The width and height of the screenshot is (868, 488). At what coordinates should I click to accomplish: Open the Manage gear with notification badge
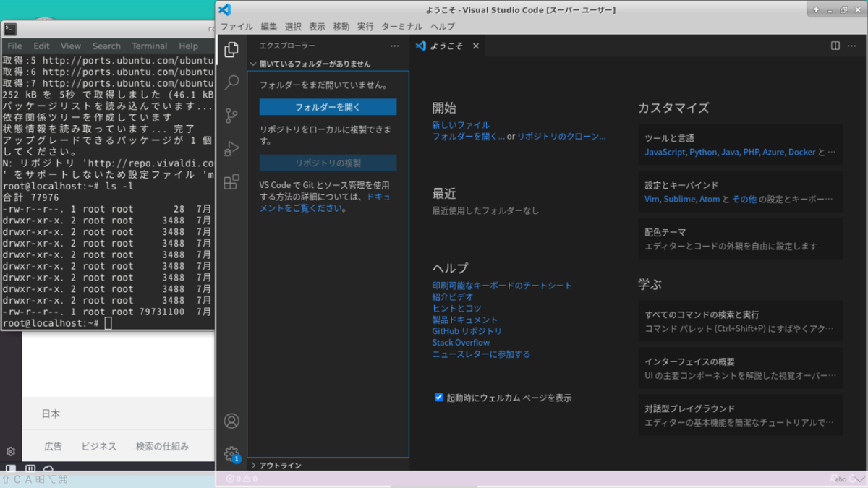(231, 452)
